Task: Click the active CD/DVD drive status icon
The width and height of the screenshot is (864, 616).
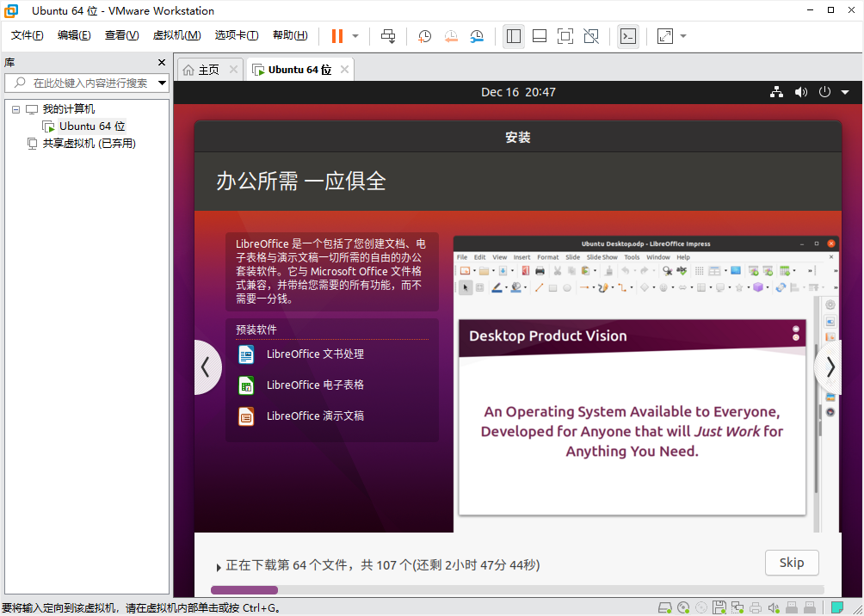Action: point(683,607)
